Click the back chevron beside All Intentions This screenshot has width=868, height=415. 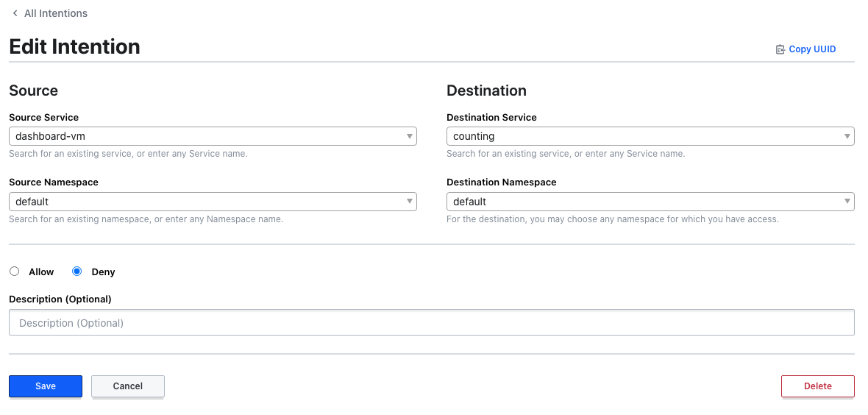(15, 13)
